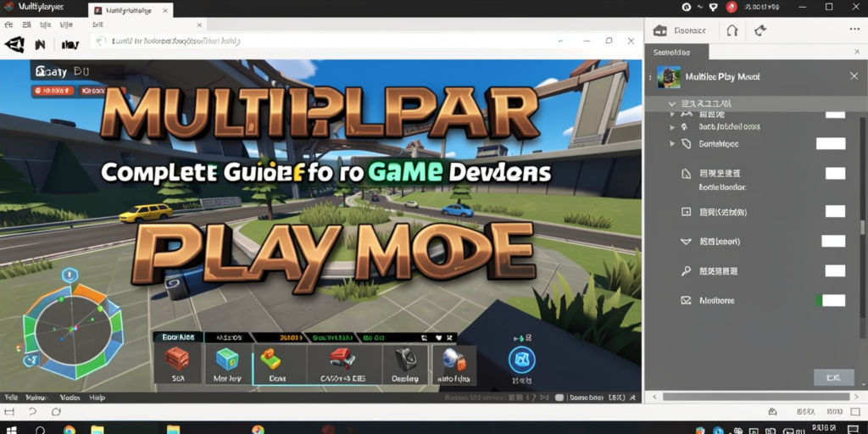
Task: Close the Multiplayer Play Mode panel entry
Action: [854, 75]
